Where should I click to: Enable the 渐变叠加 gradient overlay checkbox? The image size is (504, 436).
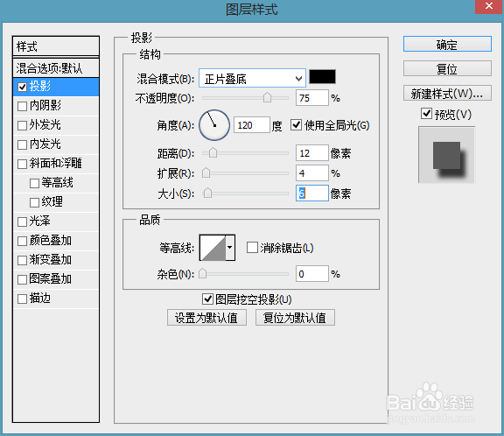(22, 260)
